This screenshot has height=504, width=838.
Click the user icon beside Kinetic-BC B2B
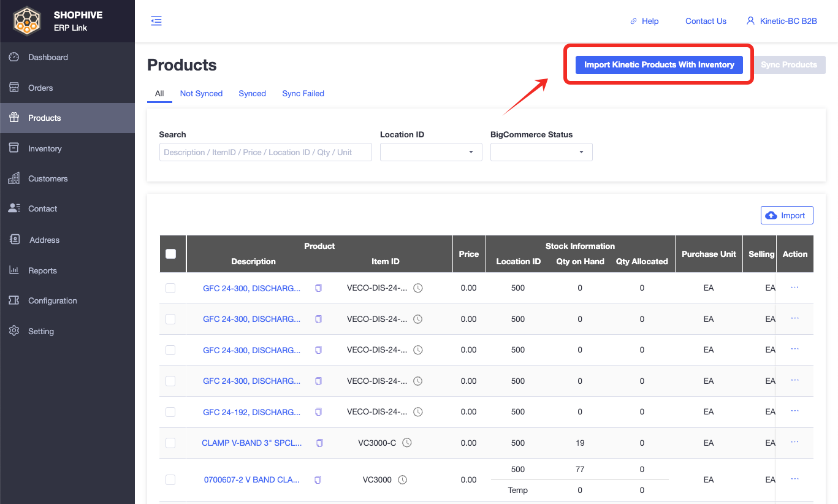750,21
